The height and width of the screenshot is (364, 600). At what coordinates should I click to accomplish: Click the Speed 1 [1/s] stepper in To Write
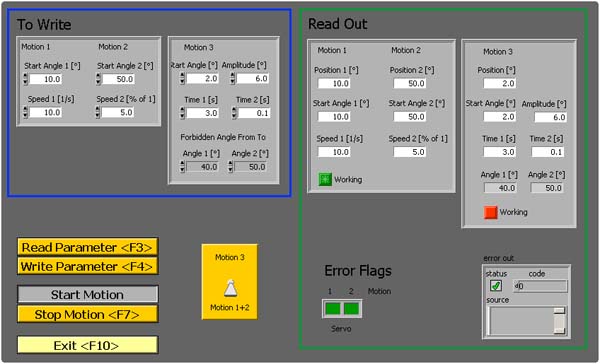pyautogui.click(x=25, y=113)
